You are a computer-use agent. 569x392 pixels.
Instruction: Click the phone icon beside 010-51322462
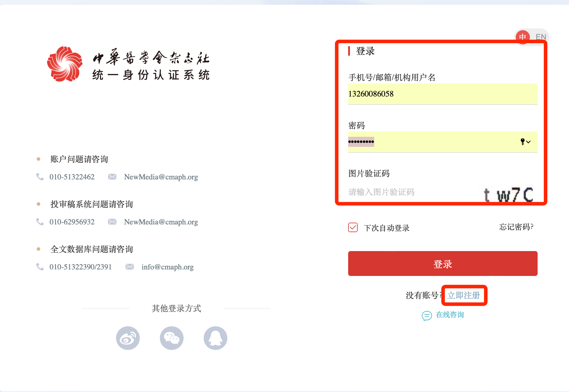(x=40, y=177)
